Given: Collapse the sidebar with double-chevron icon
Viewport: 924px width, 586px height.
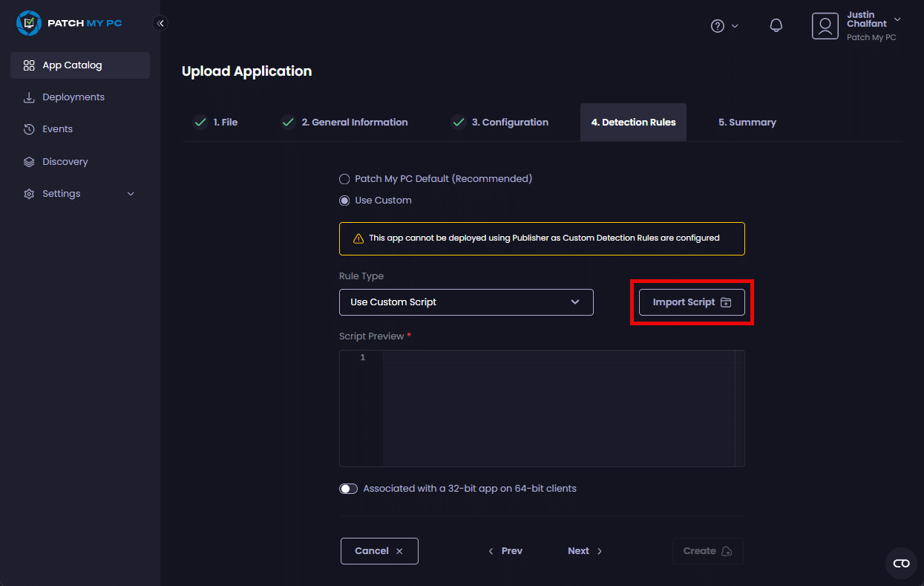Looking at the screenshot, I should [x=160, y=23].
